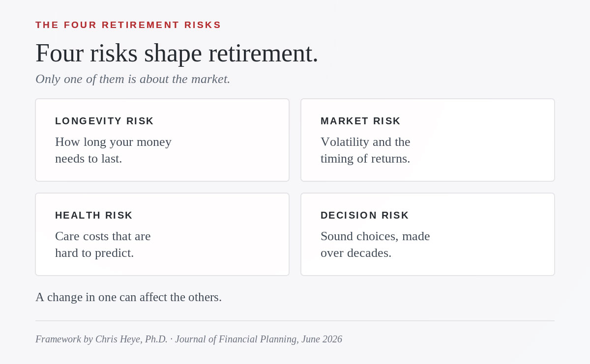The width and height of the screenshot is (590, 364).
Task: Click the 'HEALTH RISK' heading
Action: pos(94,215)
